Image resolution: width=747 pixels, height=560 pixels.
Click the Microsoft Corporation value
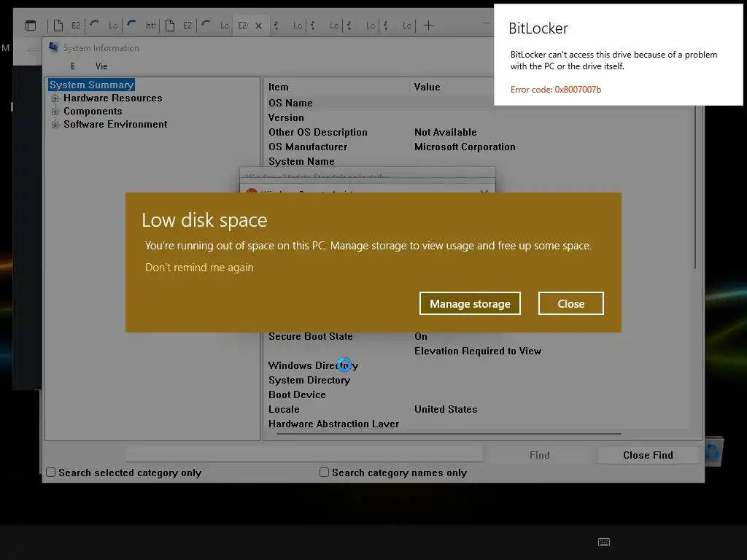pyautogui.click(x=465, y=147)
